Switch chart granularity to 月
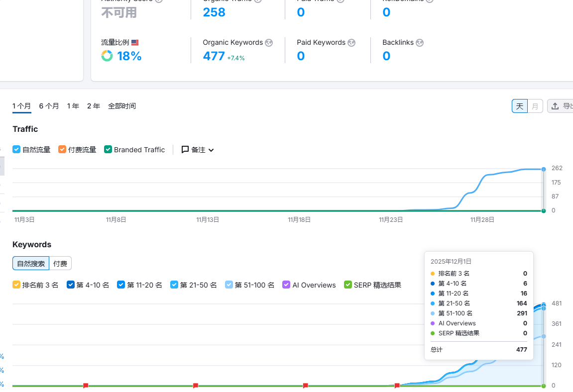 [x=535, y=106]
